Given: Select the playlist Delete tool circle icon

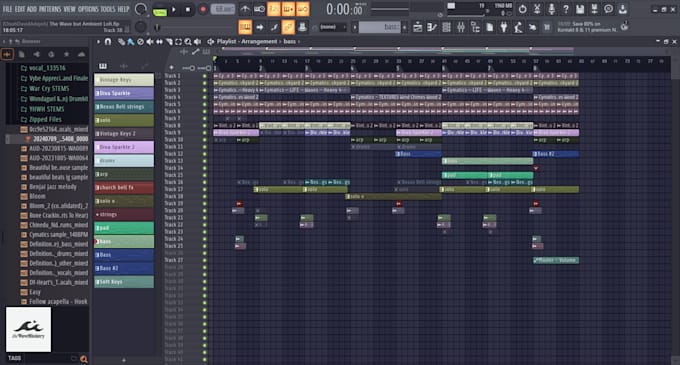Looking at the screenshot, I should click(140, 42).
